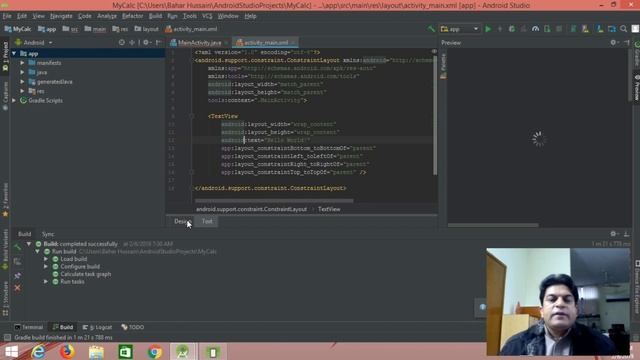Toggle the Favorites side tool window
640x360 pixels.
pyautogui.click(x=5, y=200)
